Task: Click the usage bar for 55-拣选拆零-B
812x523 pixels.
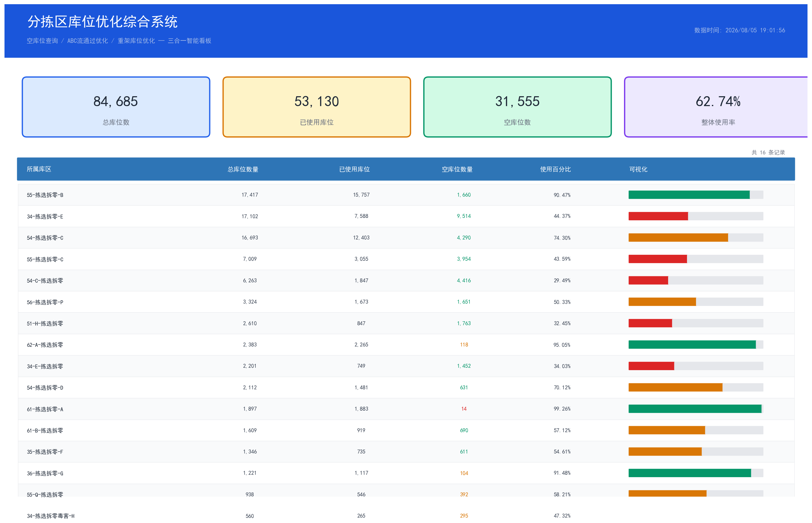Action: tap(695, 195)
